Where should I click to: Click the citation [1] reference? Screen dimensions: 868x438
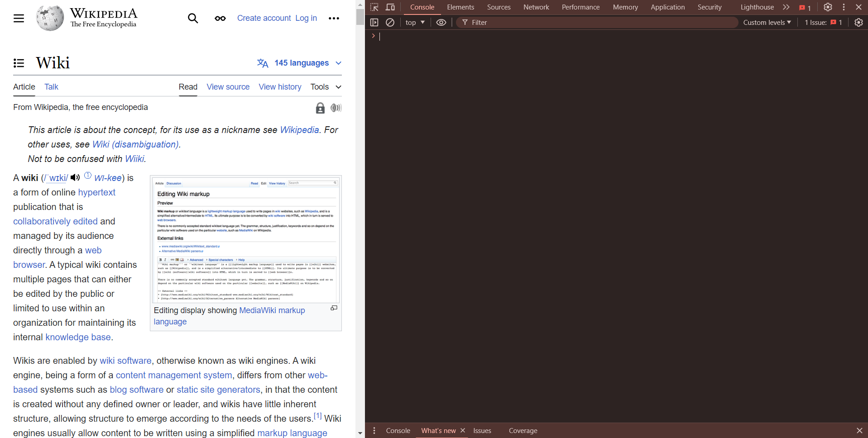318,416
